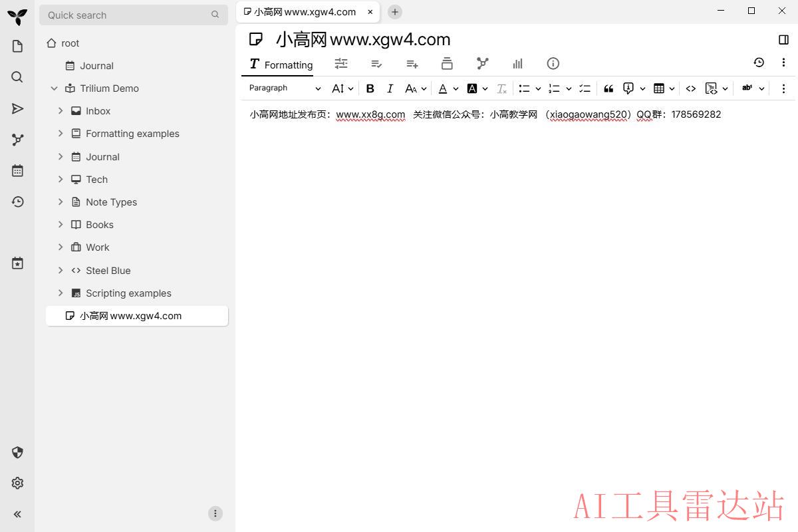Create a new note from the sidebar

[17, 46]
